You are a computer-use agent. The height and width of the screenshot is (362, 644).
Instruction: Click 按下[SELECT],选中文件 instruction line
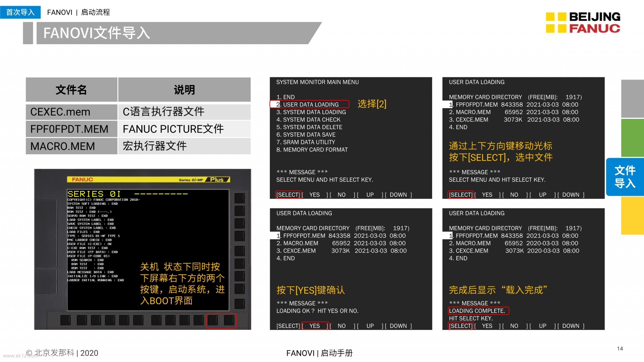[x=501, y=157]
